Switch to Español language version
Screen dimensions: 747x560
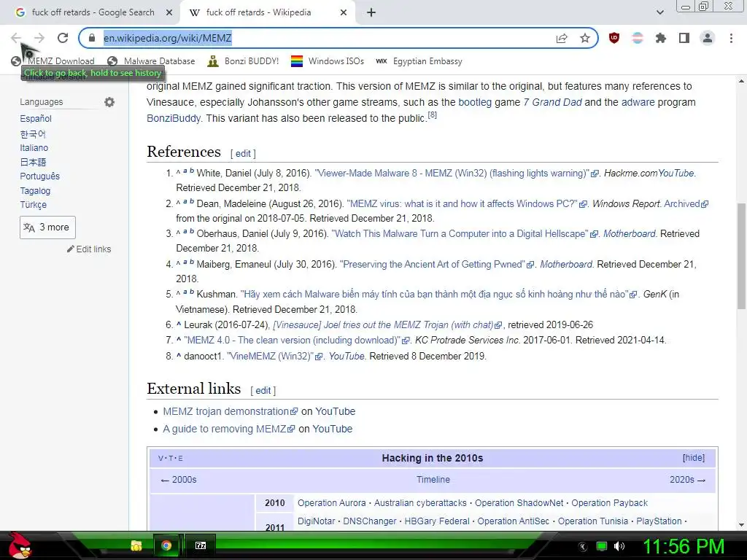coord(36,119)
